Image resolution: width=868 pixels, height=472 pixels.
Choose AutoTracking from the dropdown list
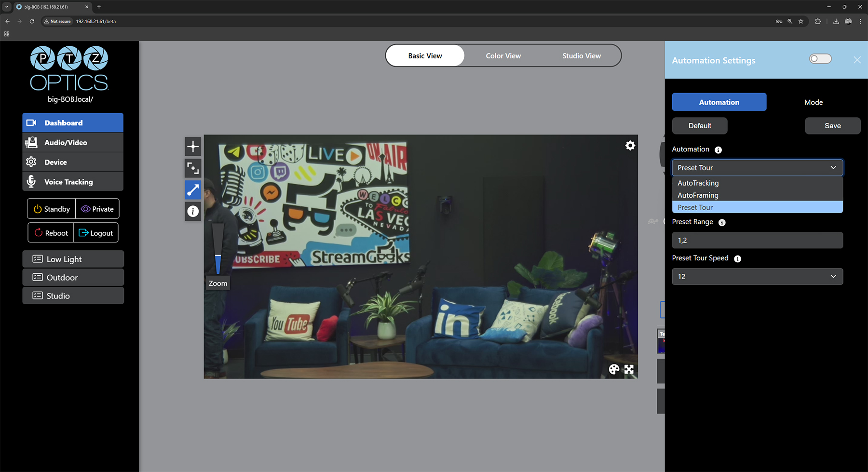[x=757, y=183]
